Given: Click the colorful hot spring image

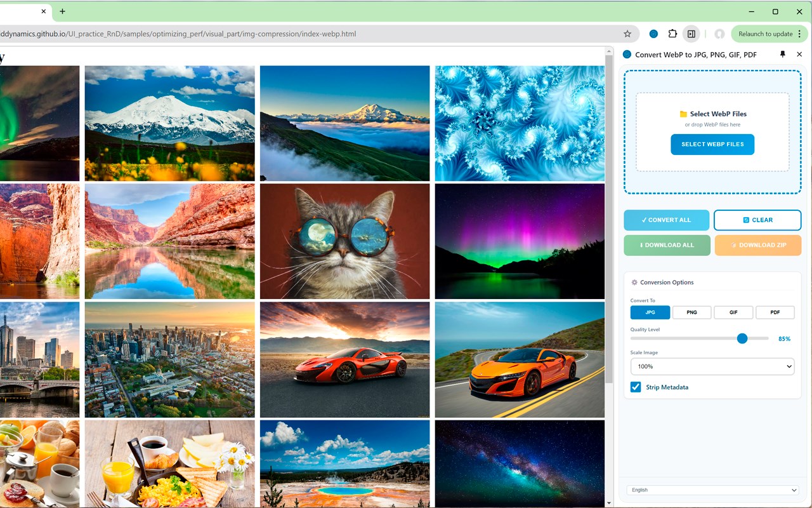Looking at the screenshot, I should click(x=344, y=464).
